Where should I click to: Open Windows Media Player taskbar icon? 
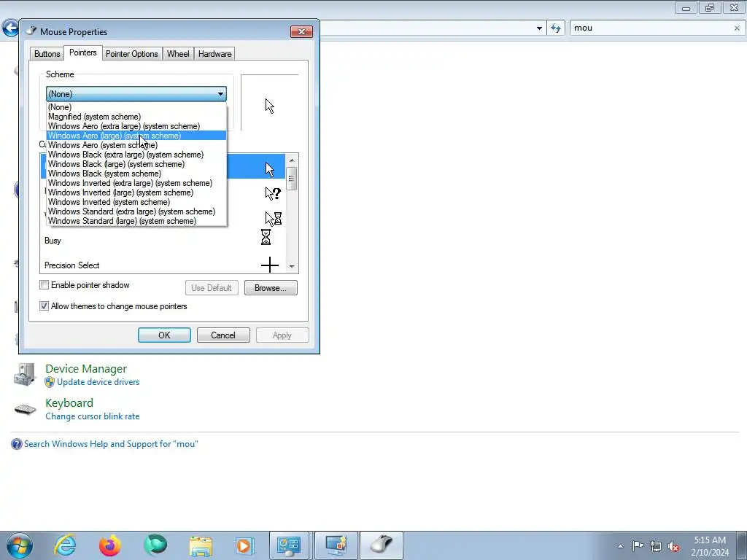coord(245,545)
